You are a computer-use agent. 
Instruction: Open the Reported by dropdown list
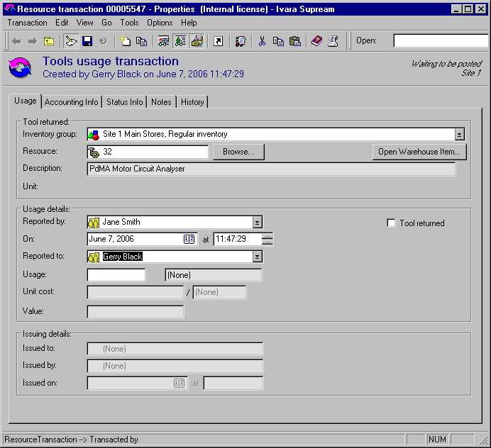point(258,222)
